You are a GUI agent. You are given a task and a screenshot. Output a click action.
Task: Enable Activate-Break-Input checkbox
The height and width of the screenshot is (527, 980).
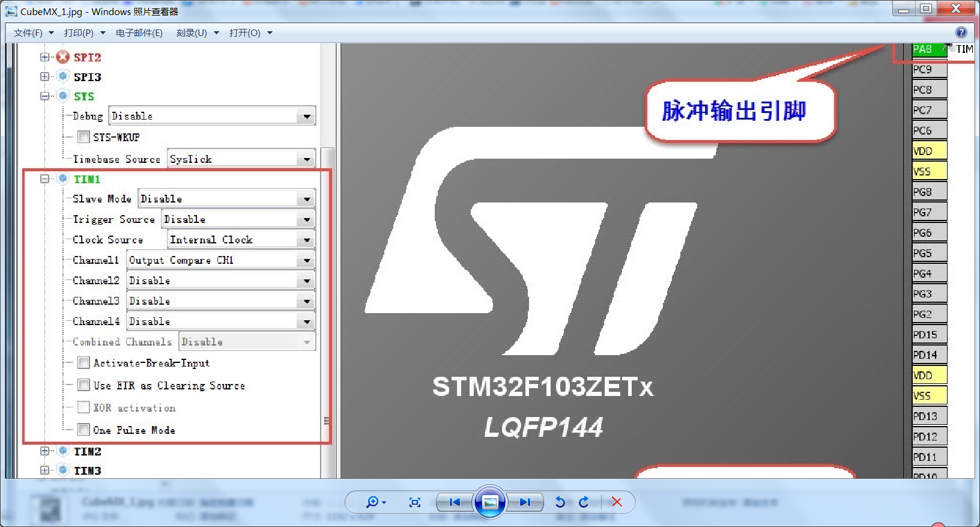pyautogui.click(x=84, y=363)
